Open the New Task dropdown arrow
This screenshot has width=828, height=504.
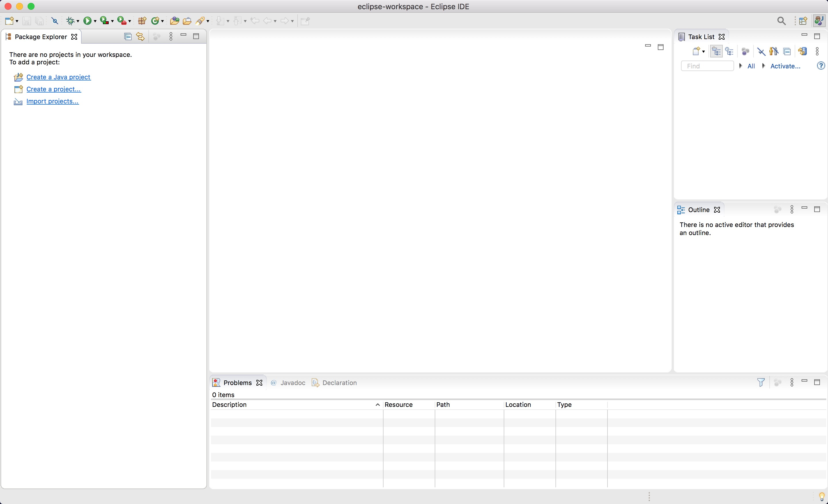coord(703,52)
